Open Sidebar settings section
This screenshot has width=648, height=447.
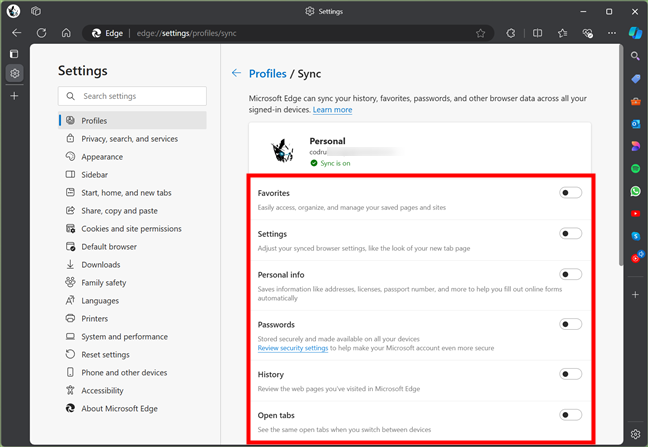(x=132, y=175)
